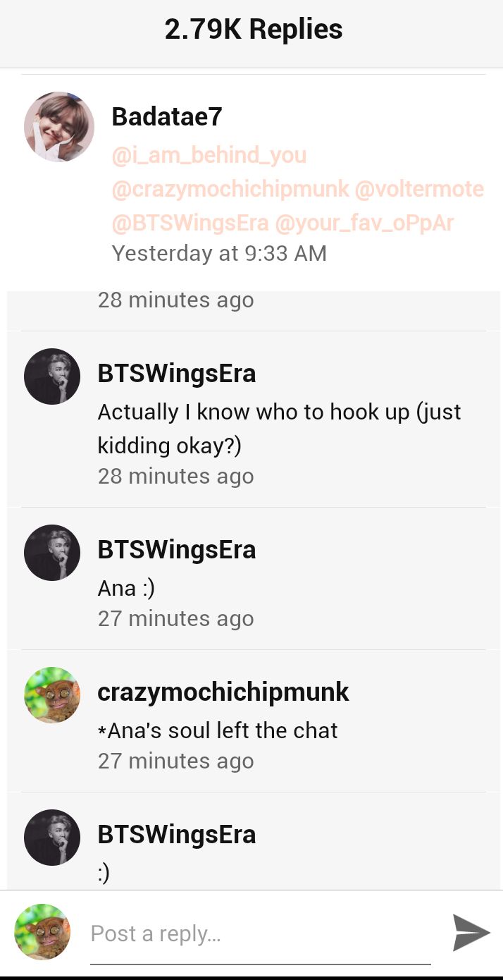The height and width of the screenshot is (980, 503).
Task: Open Badatae7's profile avatar
Action: (x=59, y=127)
